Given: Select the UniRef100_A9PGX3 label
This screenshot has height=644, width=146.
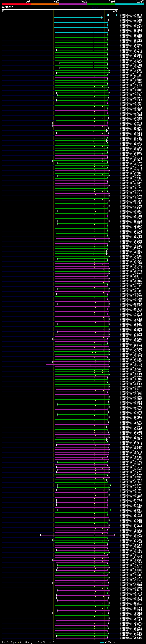Looking at the screenshot, I should tap(131, 42).
